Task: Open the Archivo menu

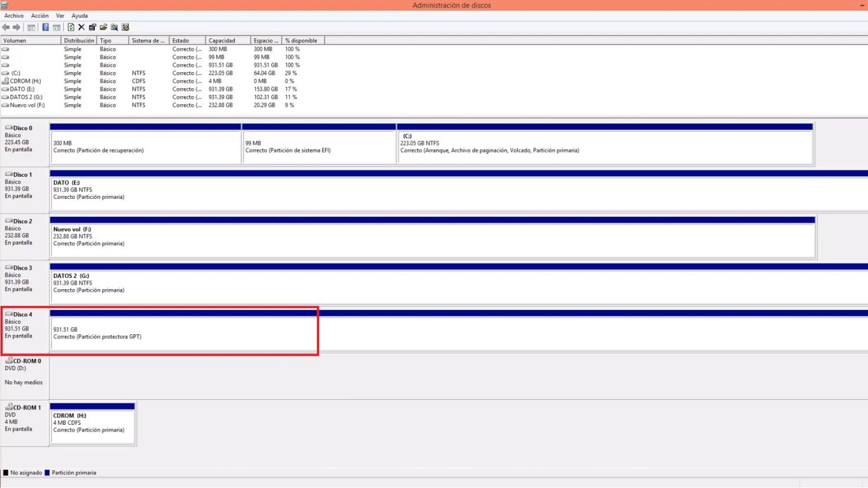Action: point(14,16)
